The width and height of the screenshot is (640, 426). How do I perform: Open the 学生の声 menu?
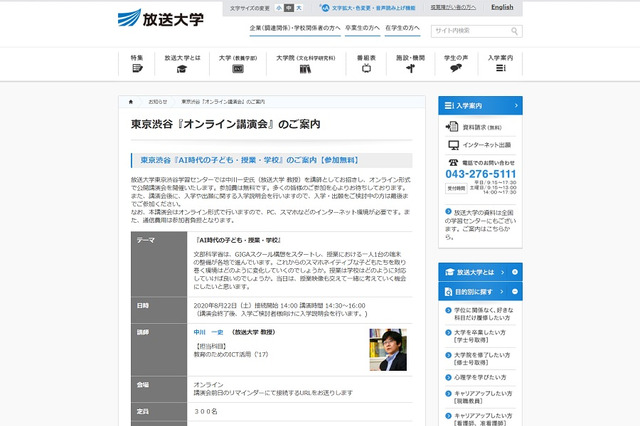[456, 64]
